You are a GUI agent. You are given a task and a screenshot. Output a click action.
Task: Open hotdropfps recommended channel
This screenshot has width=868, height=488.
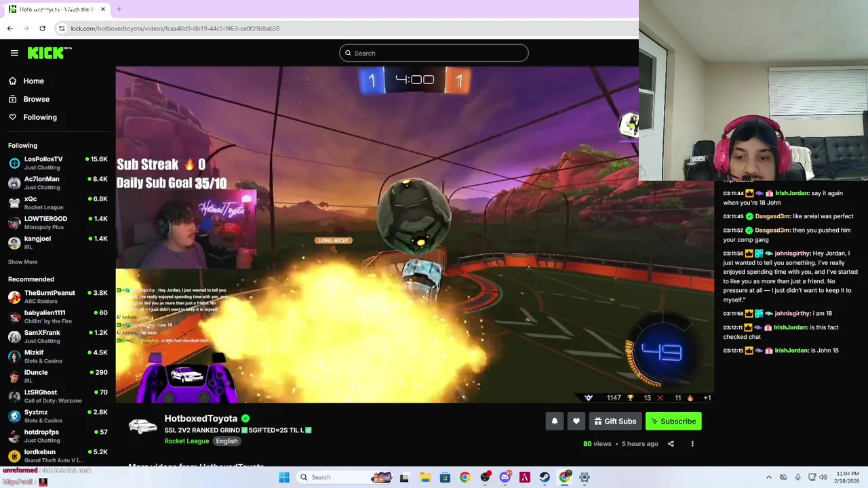[x=58, y=436]
